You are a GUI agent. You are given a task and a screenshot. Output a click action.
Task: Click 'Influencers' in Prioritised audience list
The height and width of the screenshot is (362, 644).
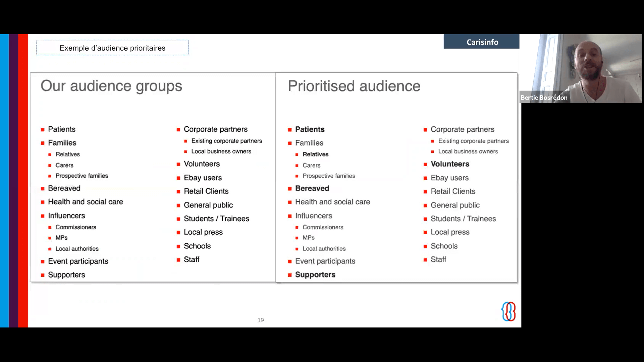[x=314, y=216]
